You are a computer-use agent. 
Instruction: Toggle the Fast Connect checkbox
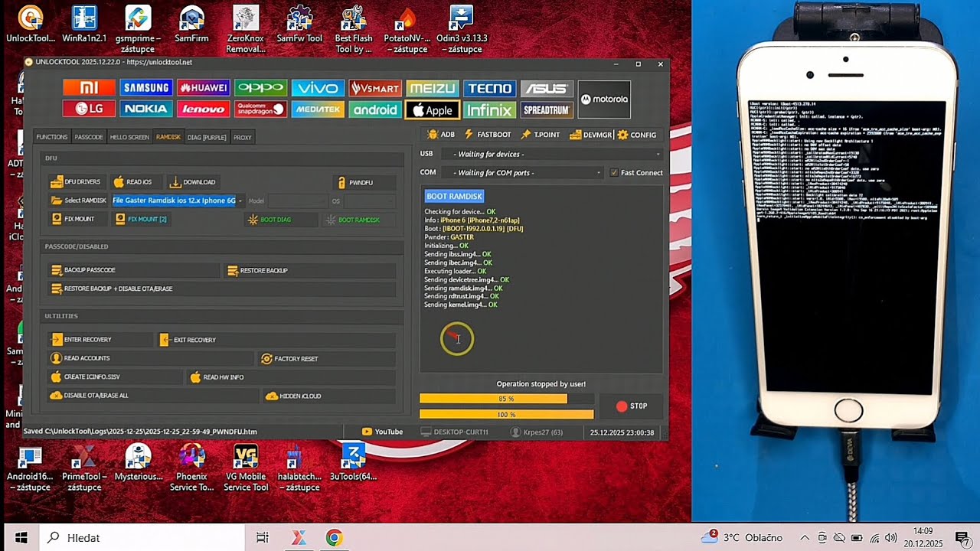[x=614, y=173]
